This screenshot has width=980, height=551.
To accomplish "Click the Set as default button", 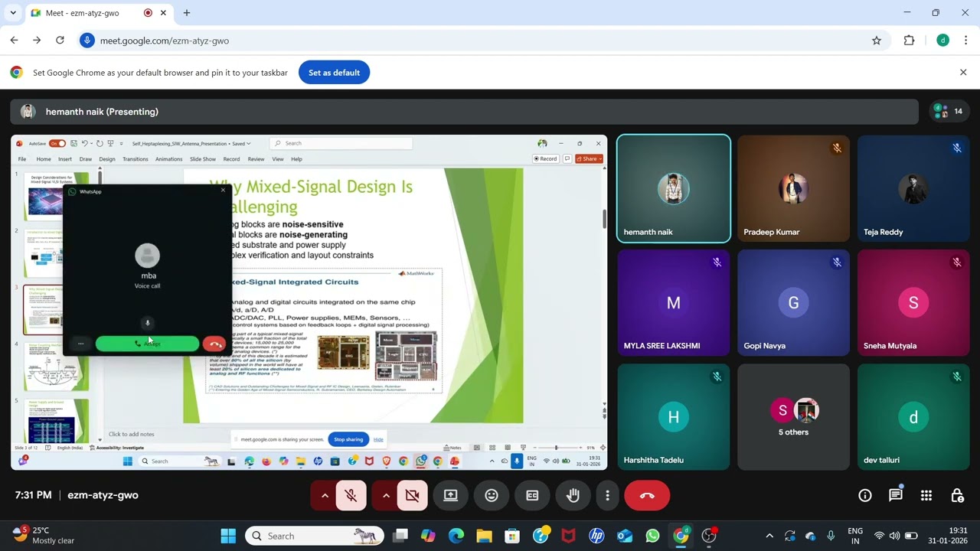I will click(334, 73).
